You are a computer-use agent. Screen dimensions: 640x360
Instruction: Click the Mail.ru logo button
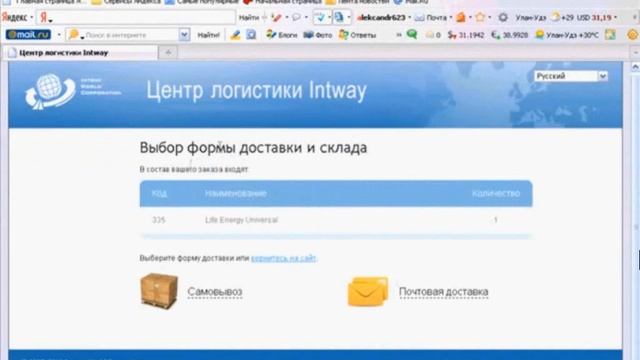28,35
